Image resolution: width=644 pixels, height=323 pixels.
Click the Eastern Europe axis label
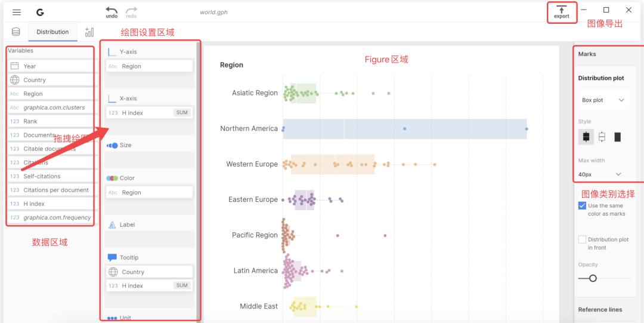253,199
